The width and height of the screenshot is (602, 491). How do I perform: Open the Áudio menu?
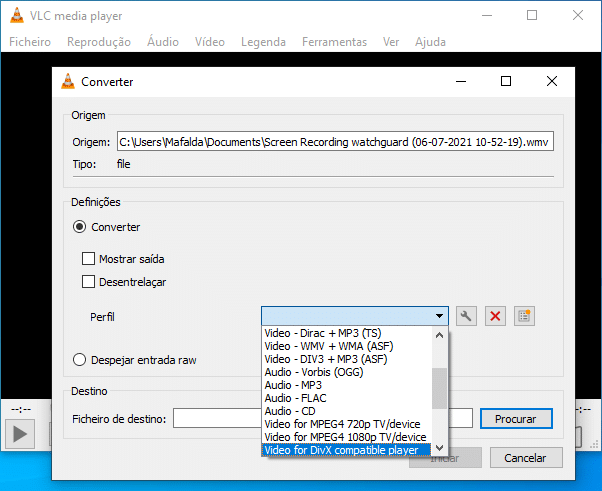(163, 41)
